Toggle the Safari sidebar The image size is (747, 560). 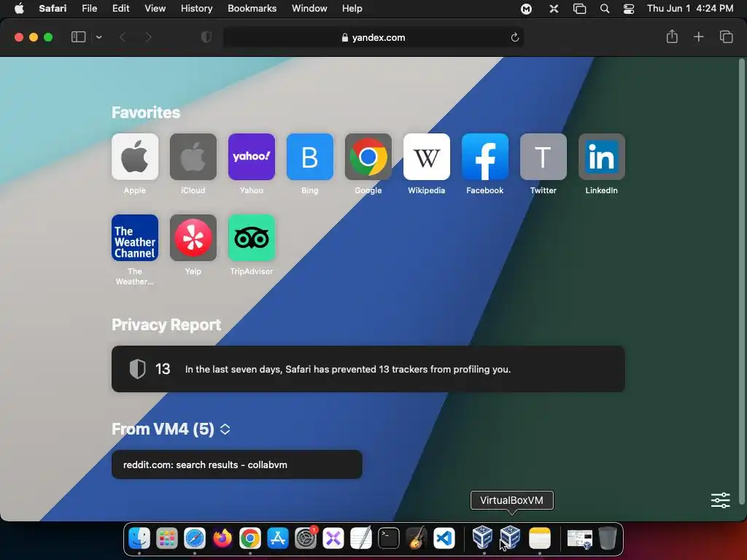click(78, 37)
